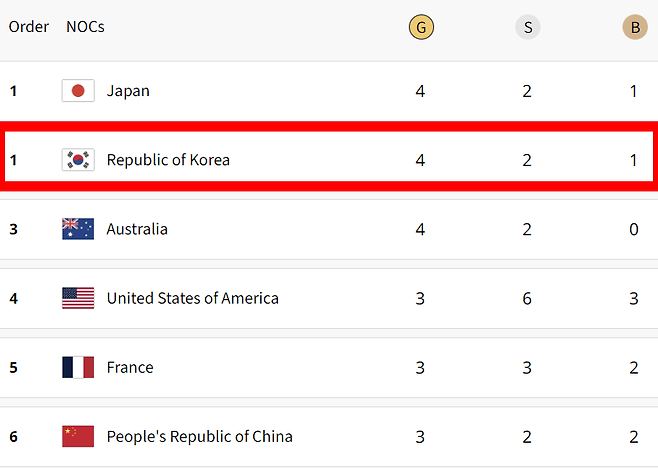Open the France country link
Screen dimensions: 658x468
130,367
